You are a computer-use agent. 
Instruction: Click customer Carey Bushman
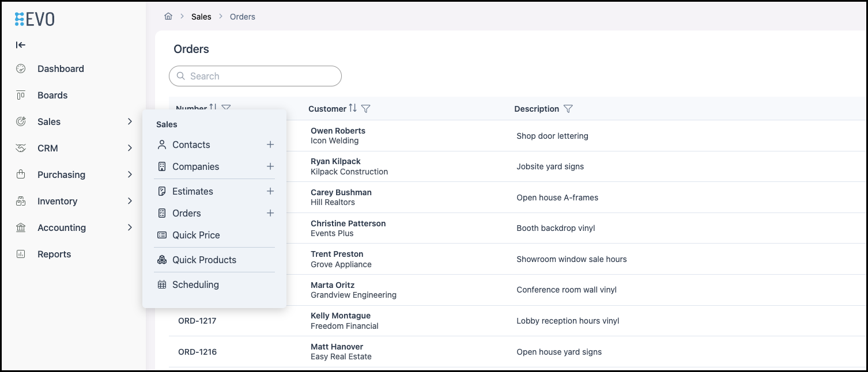pyautogui.click(x=341, y=192)
